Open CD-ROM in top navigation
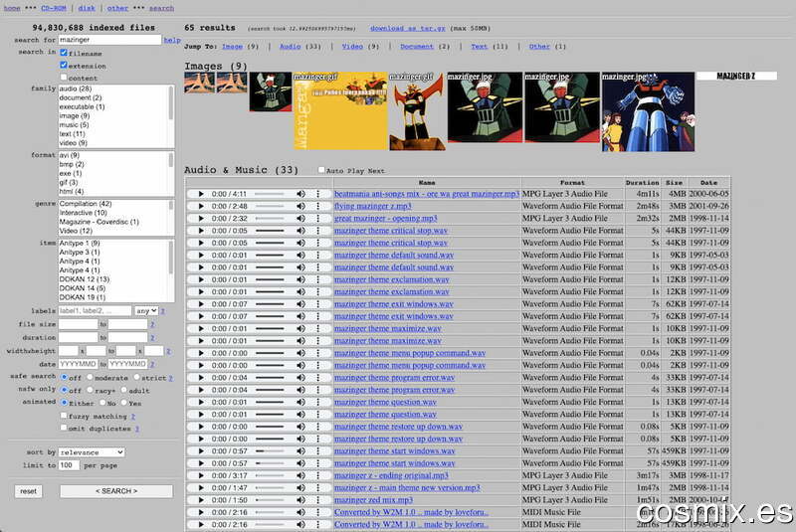This screenshot has height=532, width=796. click(54, 8)
